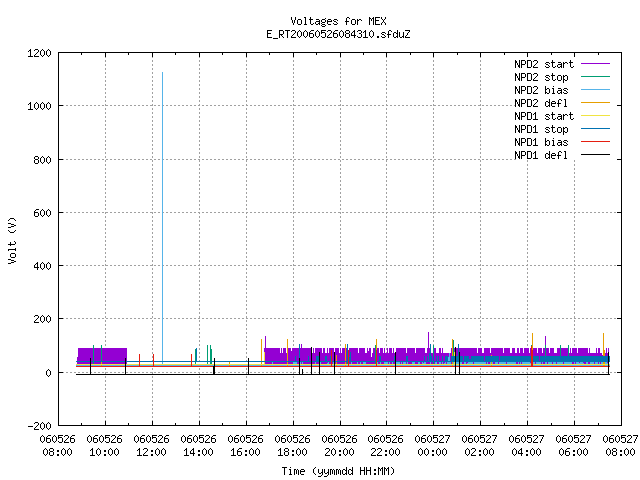This screenshot has width=640, height=480.
Task: Pick the black NPD1 defl legend line sample
Action: pos(596,155)
